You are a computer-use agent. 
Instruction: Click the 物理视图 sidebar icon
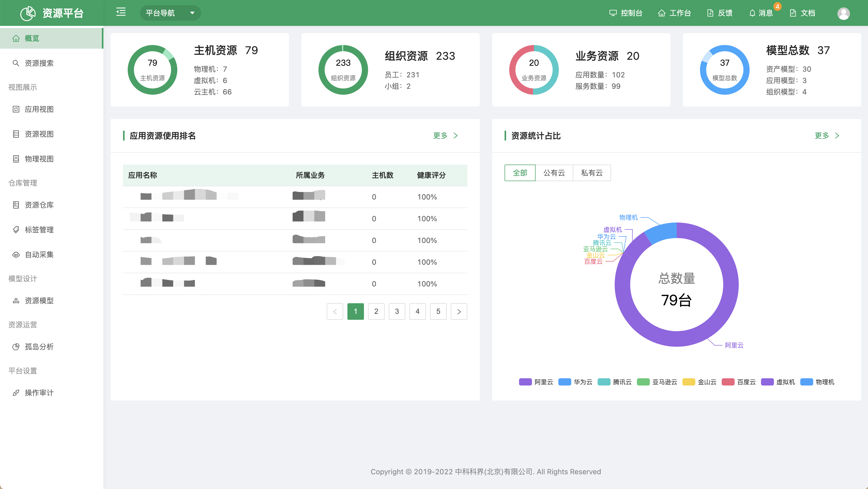coord(16,159)
